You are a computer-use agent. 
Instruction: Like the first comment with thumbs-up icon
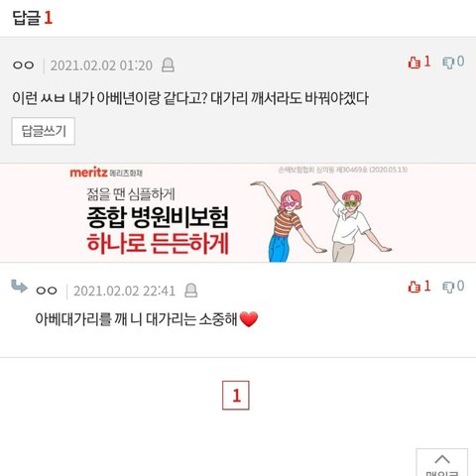click(419, 61)
